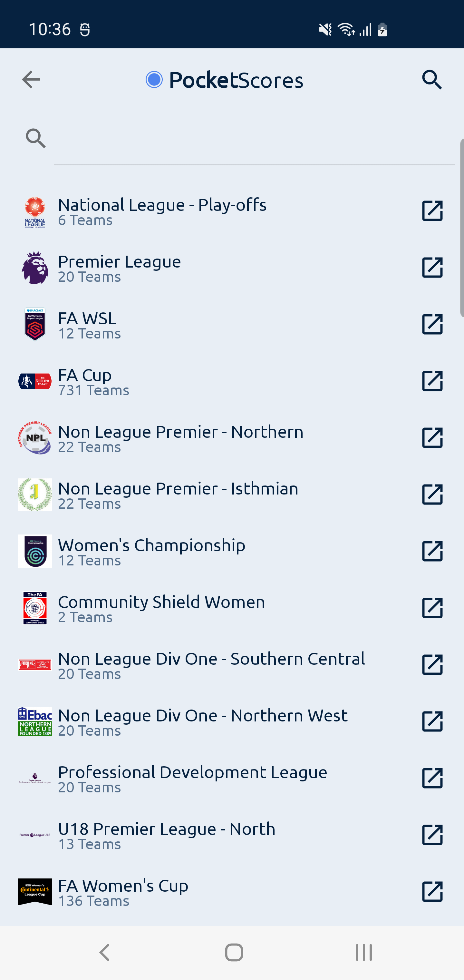Screen dimensions: 464x980
Task: Tap the National League Play-offs logo
Action: [35, 212]
